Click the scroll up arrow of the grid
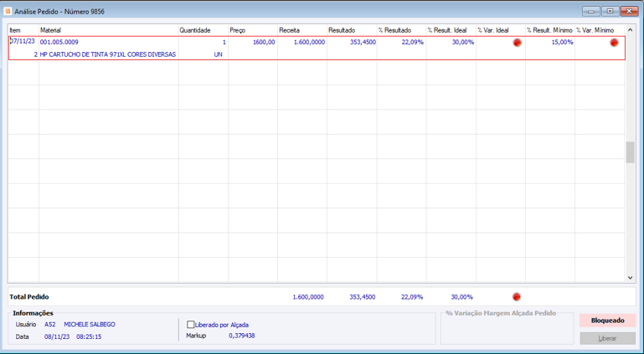Image resolution: width=644 pixels, height=354 pixels. tap(630, 30)
